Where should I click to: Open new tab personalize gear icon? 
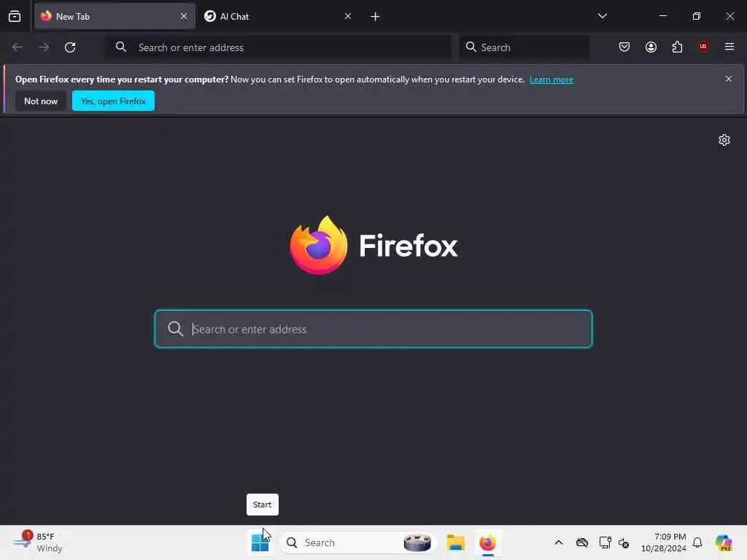coord(724,140)
